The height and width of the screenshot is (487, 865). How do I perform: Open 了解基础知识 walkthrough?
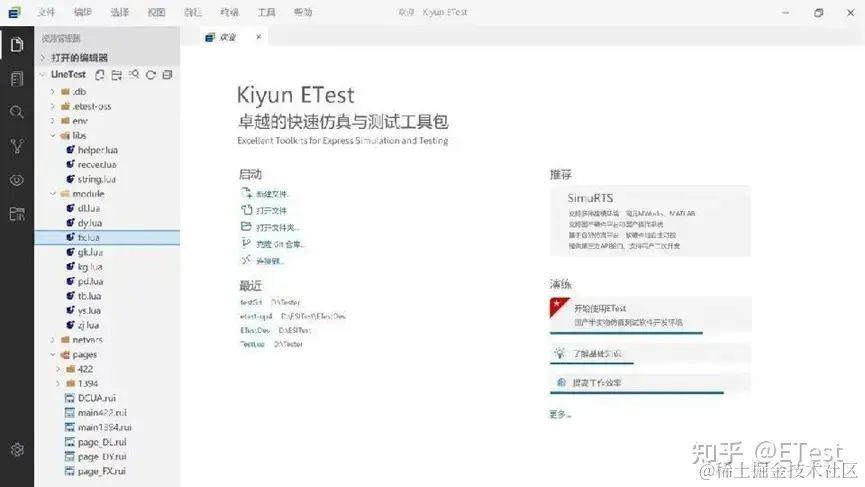pyautogui.click(x=650, y=354)
